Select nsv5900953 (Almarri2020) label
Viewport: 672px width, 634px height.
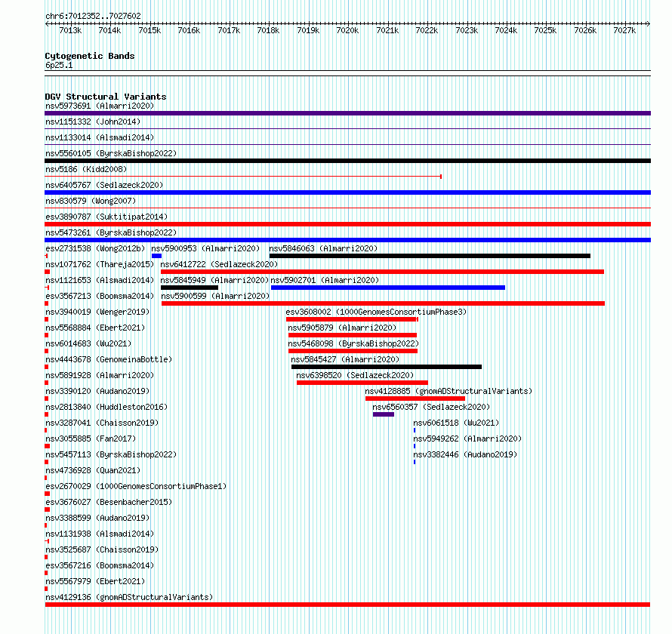(x=205, y=248)
